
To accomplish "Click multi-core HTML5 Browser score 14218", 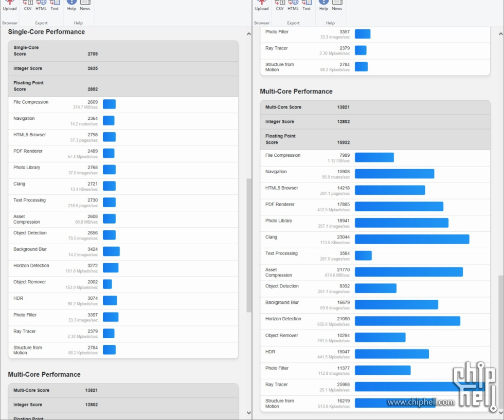I will tap(344, 188).
